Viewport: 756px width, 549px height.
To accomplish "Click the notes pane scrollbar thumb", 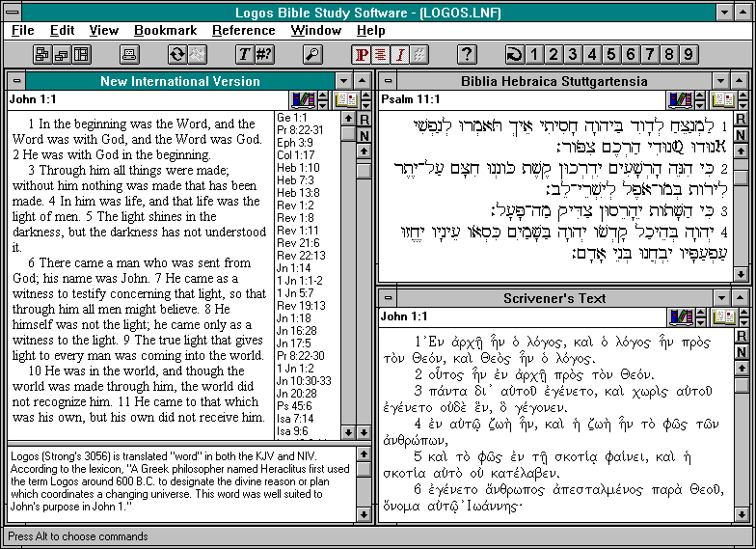I will pos(364,469).
